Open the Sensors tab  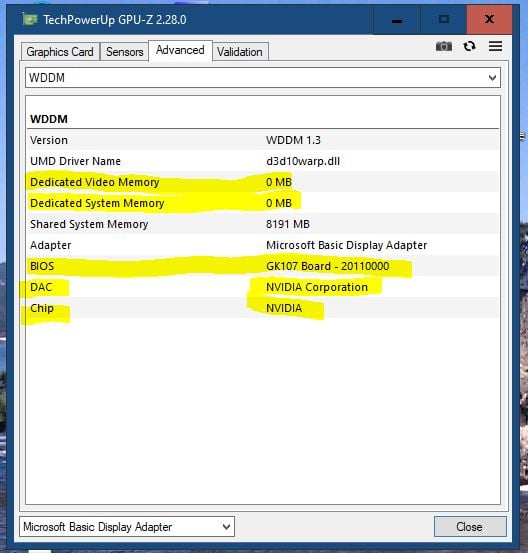125,52
